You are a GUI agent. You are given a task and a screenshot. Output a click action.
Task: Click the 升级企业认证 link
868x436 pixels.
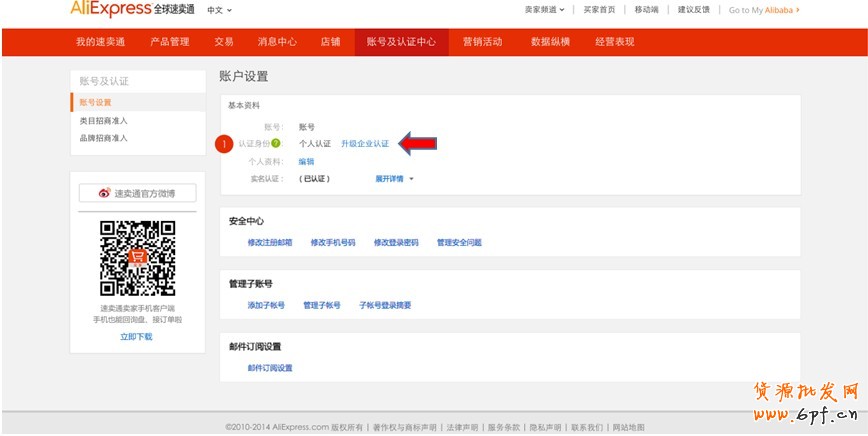(364, 144)
